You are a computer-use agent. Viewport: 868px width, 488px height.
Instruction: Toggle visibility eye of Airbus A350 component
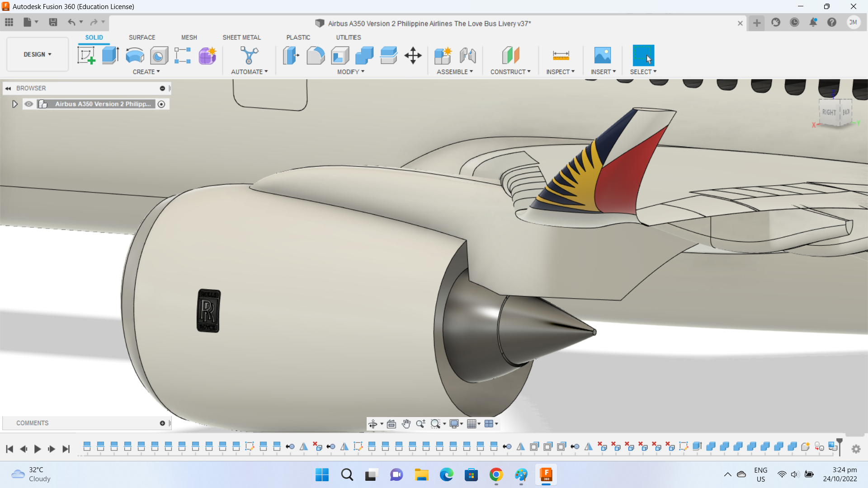pos(29,104)
